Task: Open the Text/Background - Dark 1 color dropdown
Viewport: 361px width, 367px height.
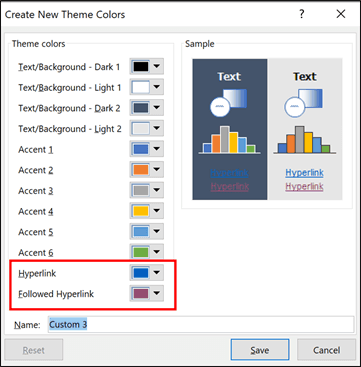Action: [x=147, y=67]
